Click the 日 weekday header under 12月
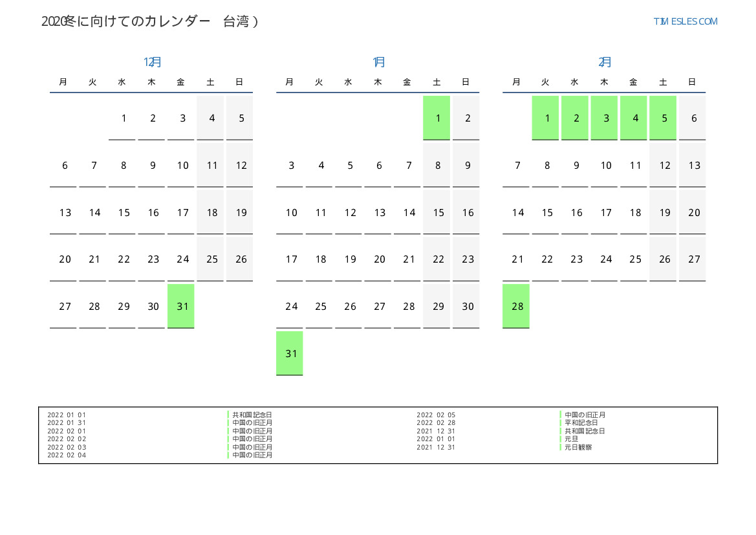 (239, 82)
